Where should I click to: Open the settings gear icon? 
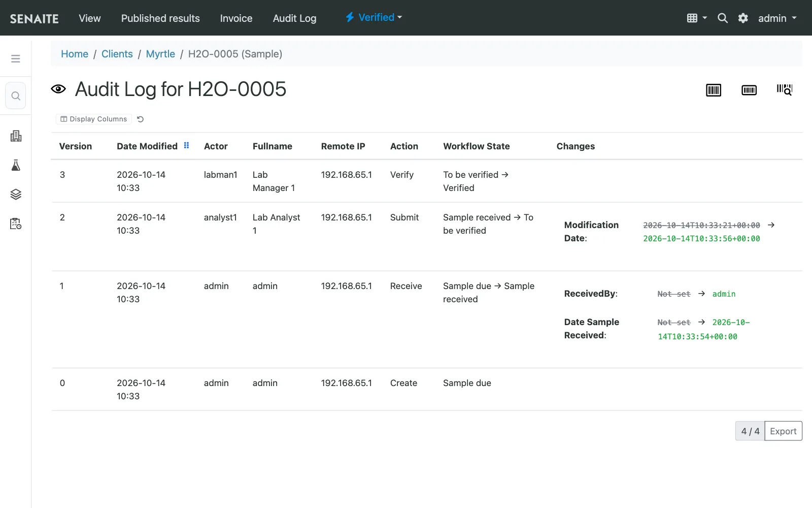click(743, 18)
